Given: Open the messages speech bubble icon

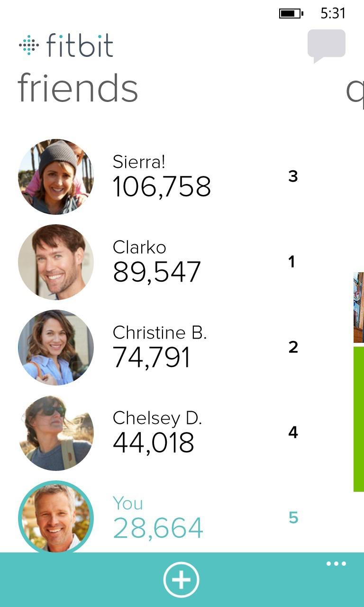Looking at the screenshot, I should tap(326, 45).
